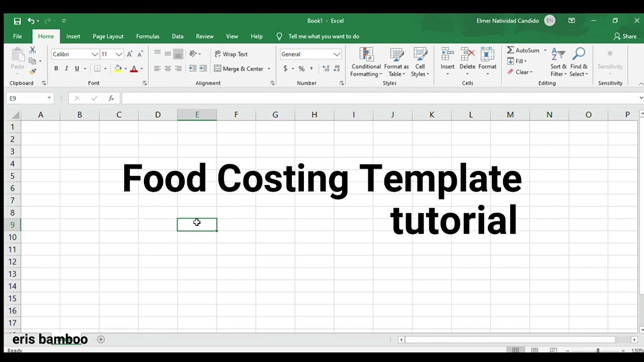Viewport: 644px width, 362px height.
Task: Apply Comma Style format
Action: [311, 68]
